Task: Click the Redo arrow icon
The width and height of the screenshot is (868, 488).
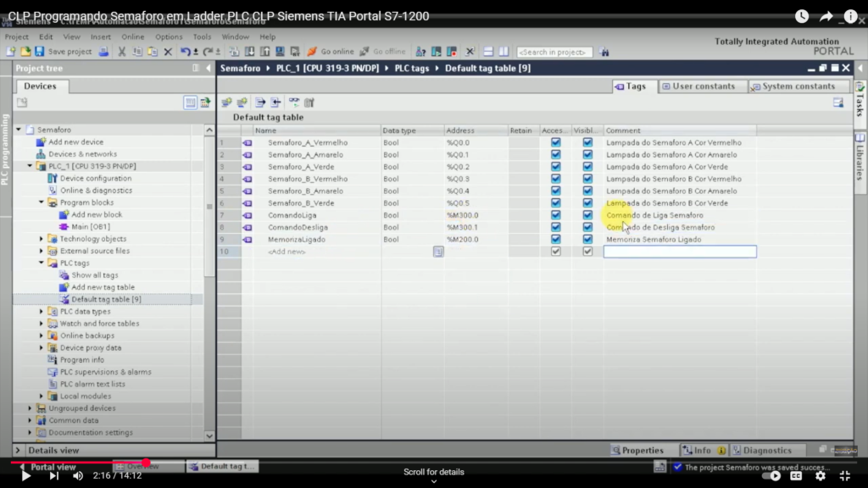Action: click(x=207, y=52)
